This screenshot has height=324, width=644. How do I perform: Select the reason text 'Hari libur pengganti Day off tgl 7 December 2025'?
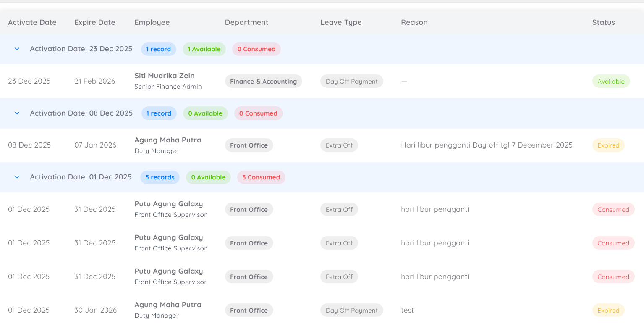pyautogui.click(x=487, y=145)
